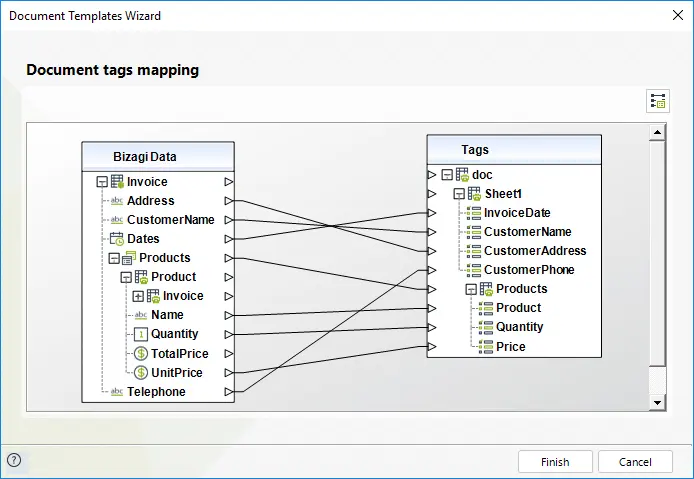Collapse the Products node in Bizagi Data
This screenshot has height=479, width=694.
pyautogui.click(x=114, y=258)
